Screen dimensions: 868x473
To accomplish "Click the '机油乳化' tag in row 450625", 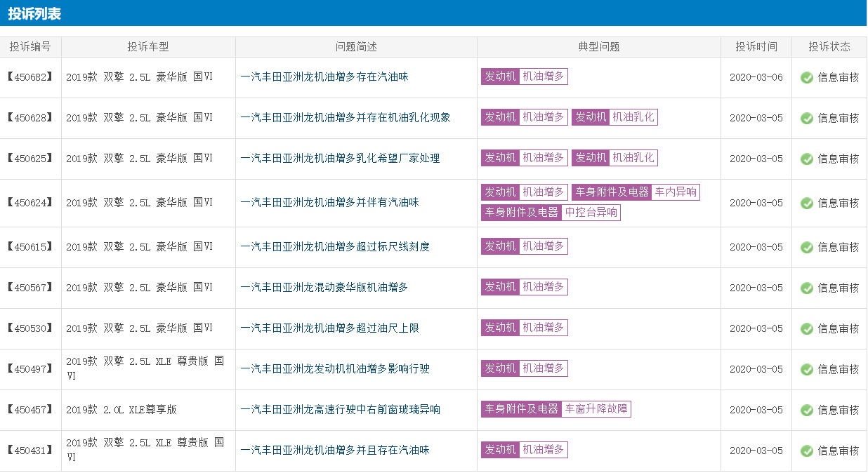I will 633,158.
